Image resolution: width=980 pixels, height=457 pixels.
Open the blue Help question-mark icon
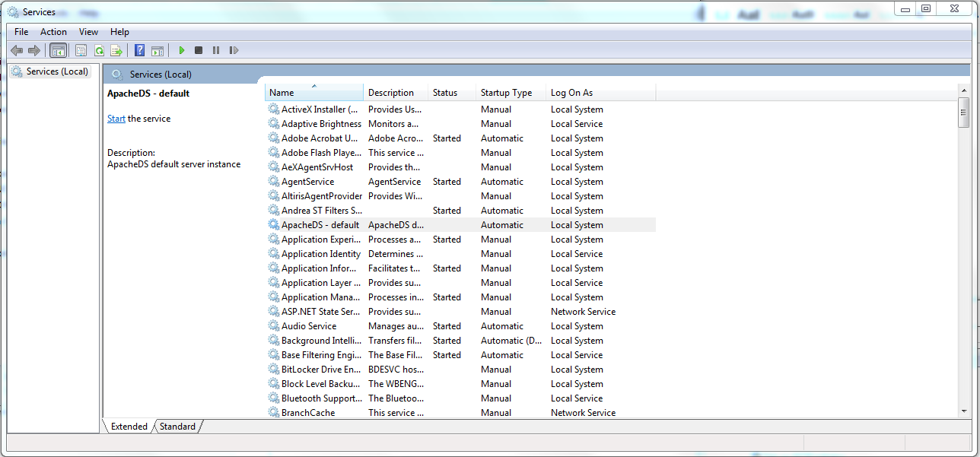pos(140,50)
